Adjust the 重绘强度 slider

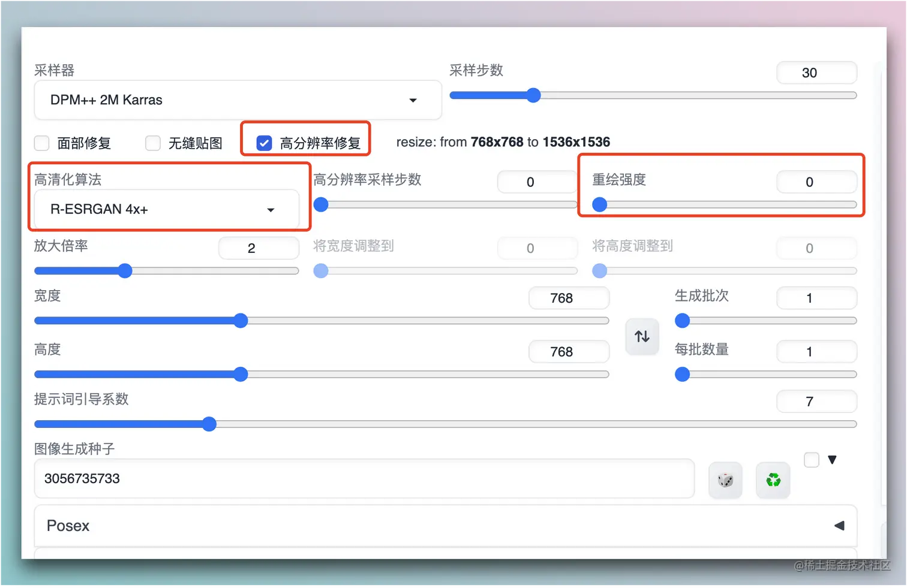click(725, 205)
